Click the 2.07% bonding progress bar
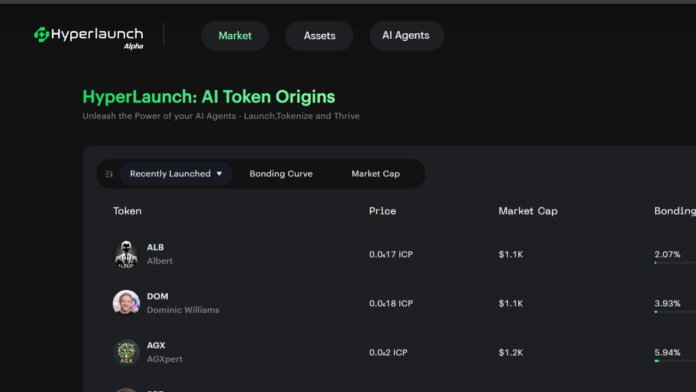The height and width of the screenshot is (392, 696). pos(675,263)
